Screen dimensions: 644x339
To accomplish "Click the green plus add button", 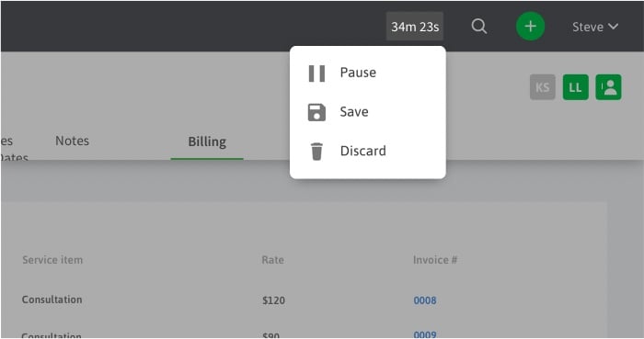I will click(530, 27).
